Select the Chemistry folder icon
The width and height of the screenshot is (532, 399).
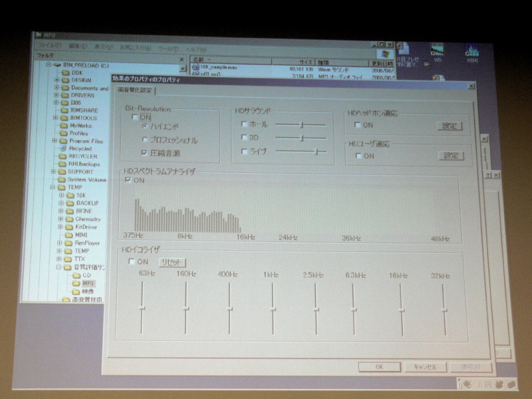[x=70, y=219]
